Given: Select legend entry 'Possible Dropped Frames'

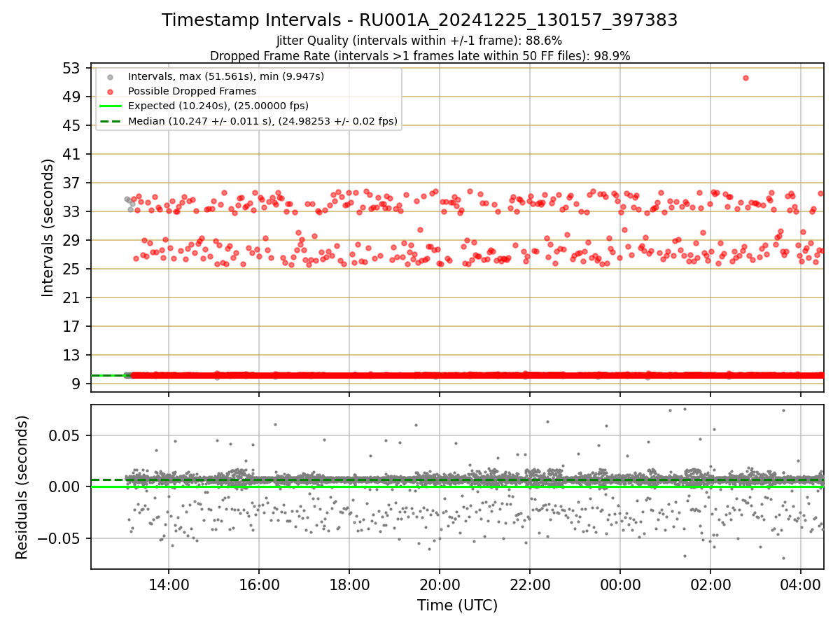Looking at the screenshot, I should 192,91.
